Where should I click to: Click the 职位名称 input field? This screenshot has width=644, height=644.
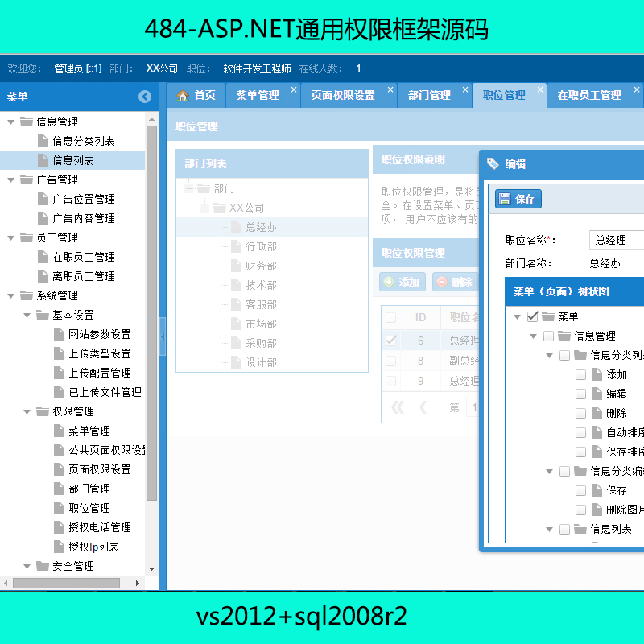(x=617, y=240)
